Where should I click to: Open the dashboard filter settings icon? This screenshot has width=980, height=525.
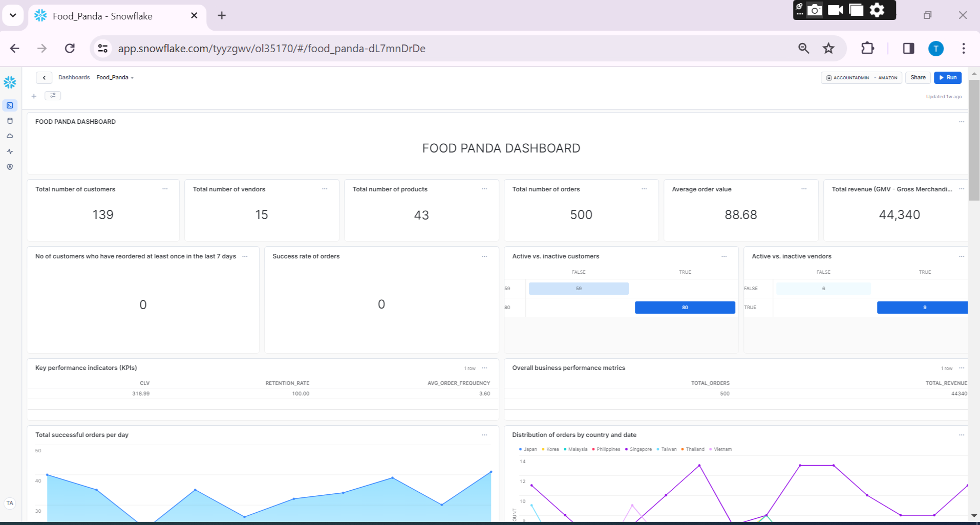point(53,96)
